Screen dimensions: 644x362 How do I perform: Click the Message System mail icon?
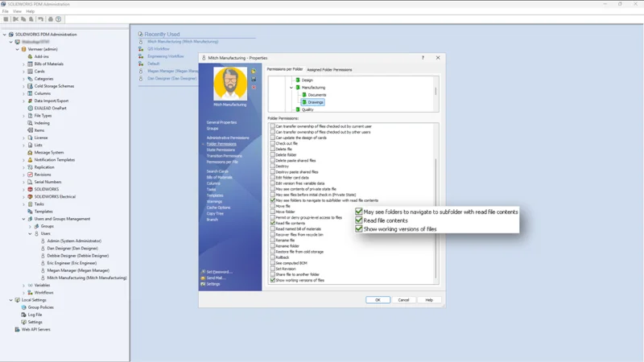click(x=30, y=153)
